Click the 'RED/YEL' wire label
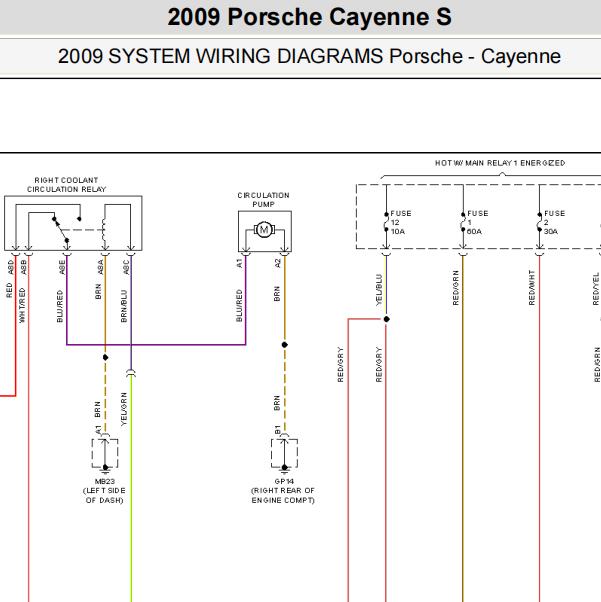The width and height of the screenshot is (601, 602). click(596, 289)
